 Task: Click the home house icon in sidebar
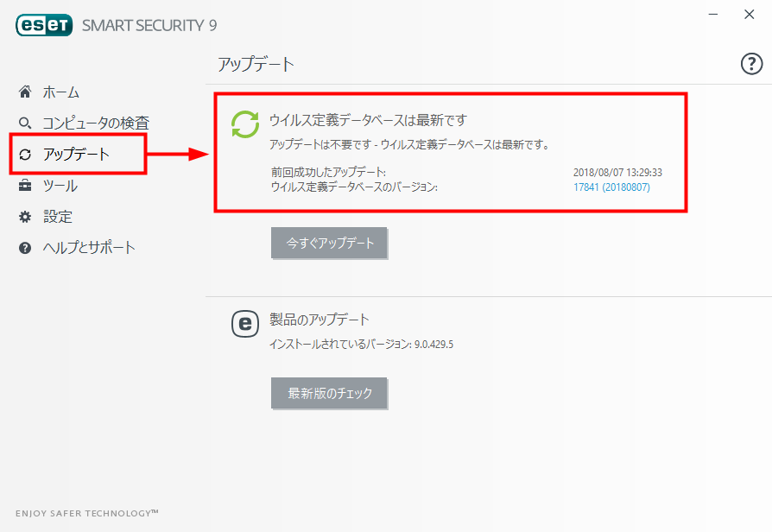25,92
